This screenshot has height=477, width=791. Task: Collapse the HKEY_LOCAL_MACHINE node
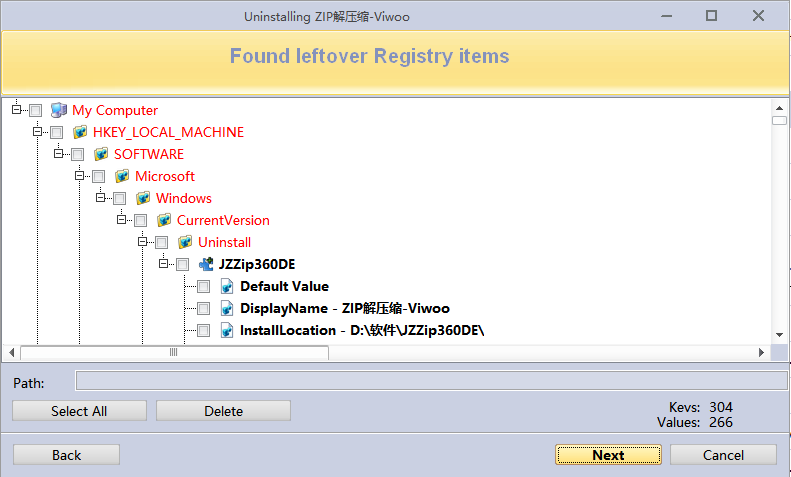[x=37, y=132]
